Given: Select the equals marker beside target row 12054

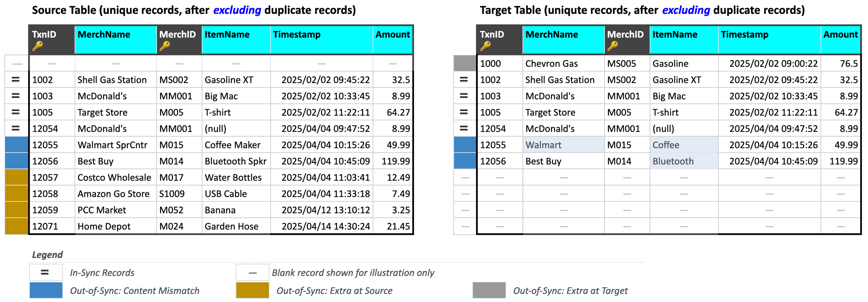Looking at the screenshot, I should pos(464,128).
